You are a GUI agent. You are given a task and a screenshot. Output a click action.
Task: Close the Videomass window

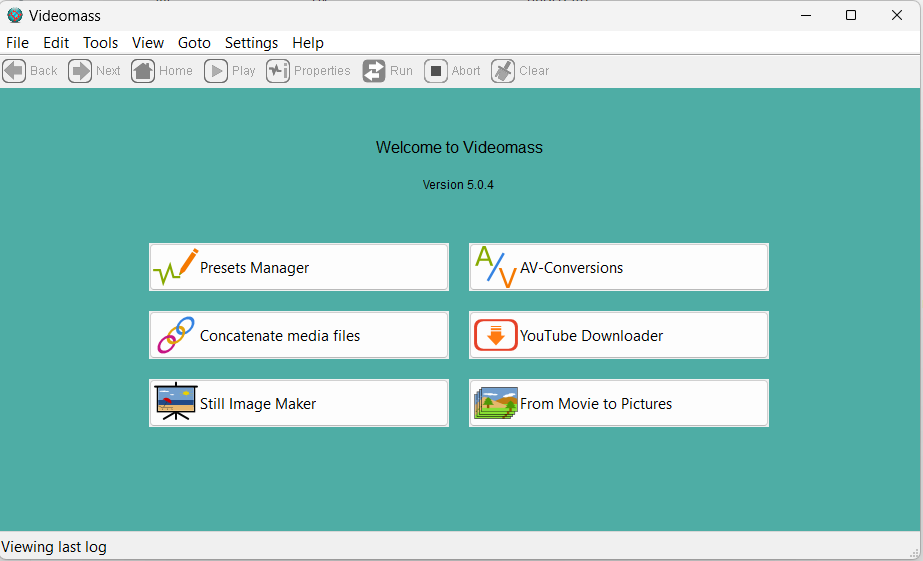897,15
